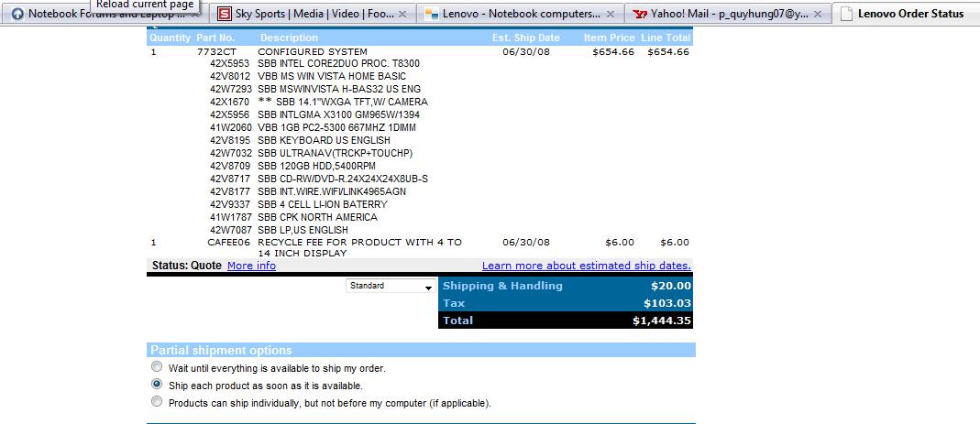Click SBB 14.1"WXGA TFT,W/ CAMERA line

click(x=343, y=102)
